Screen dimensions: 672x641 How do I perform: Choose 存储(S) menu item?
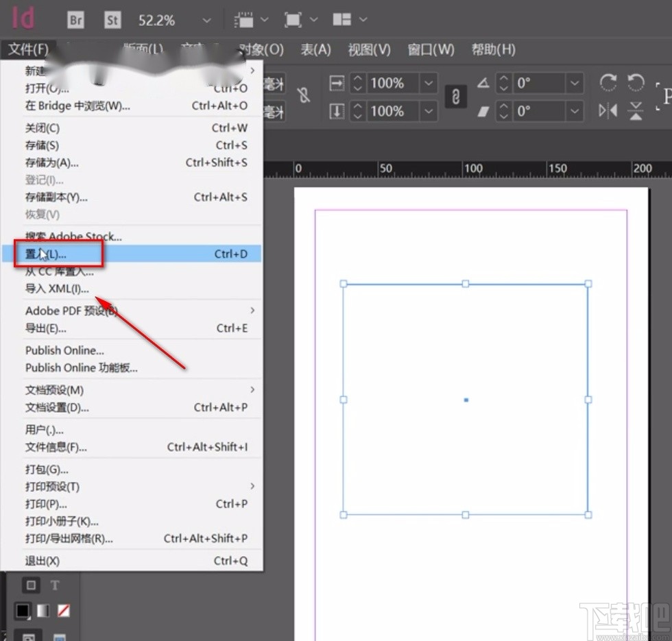(x=132, y=145)
